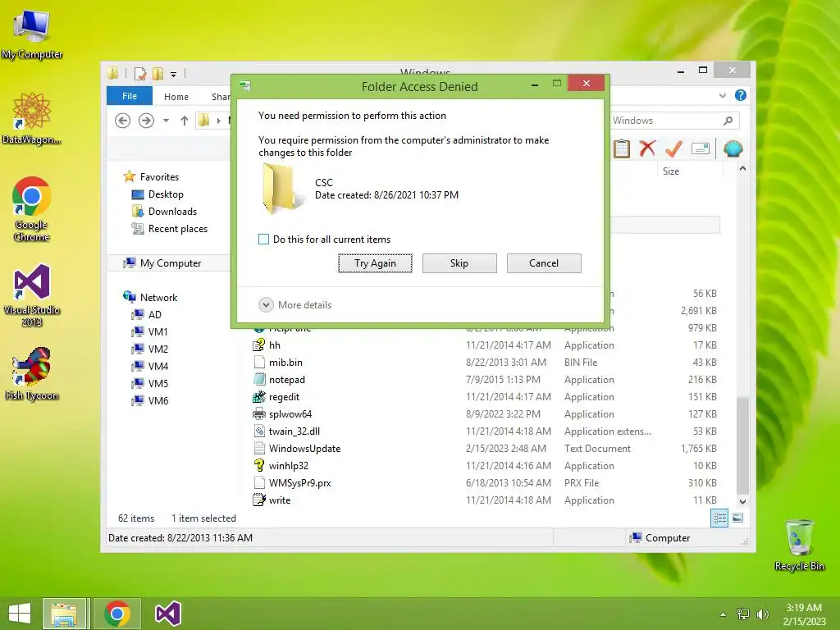
Task: Select the hh application file
Action: click(485, 345)
